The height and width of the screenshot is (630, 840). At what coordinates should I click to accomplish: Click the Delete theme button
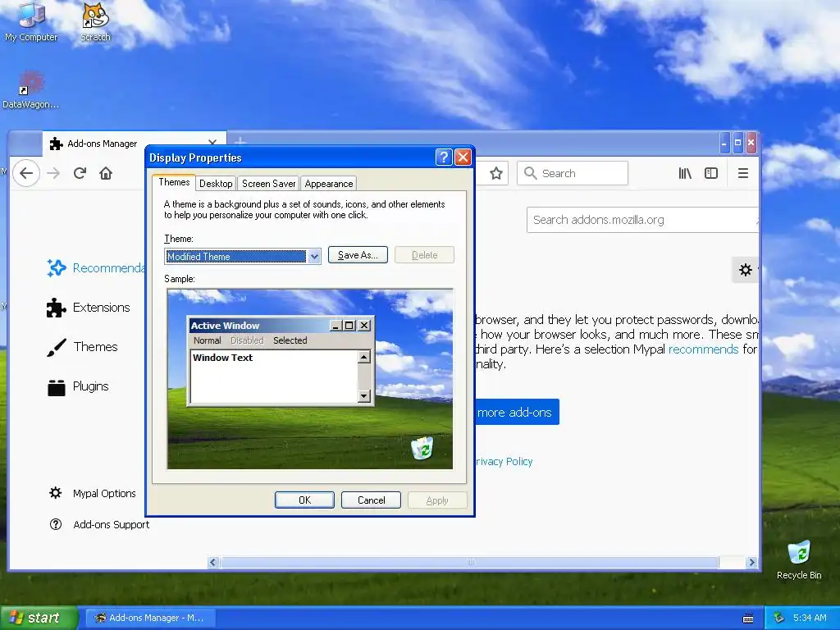tap(424, 255)
